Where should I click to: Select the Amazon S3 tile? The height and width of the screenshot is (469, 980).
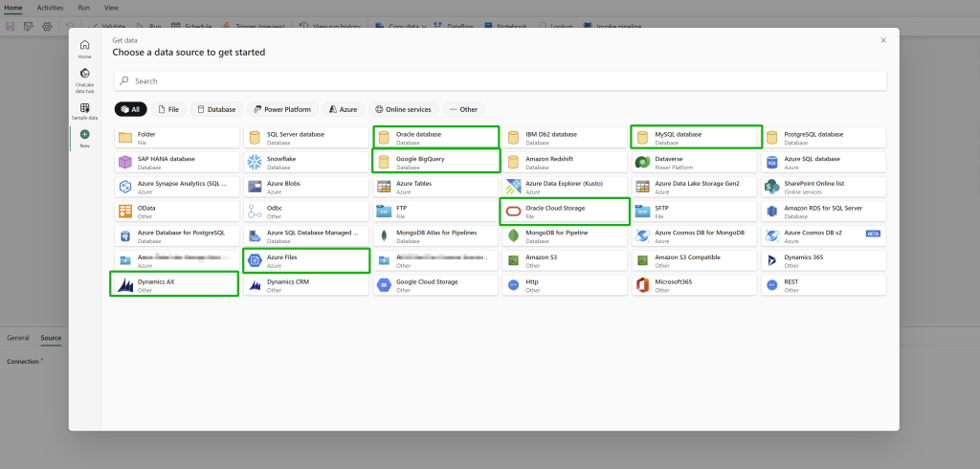pos(565,260)
